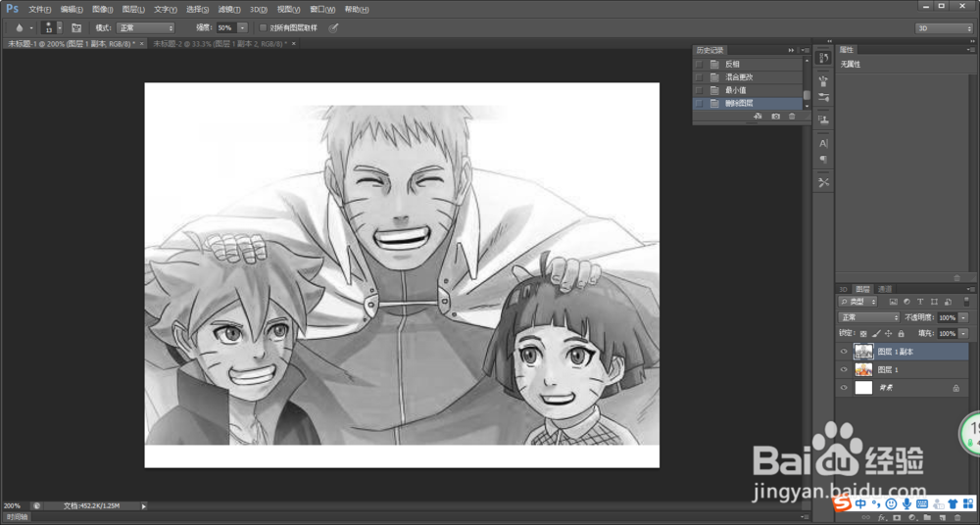Image resolution: width=980 pixels, height=525 pixels.
Task: Delete layer with Layers panel trash icon
Action: (x=956, y=518)
